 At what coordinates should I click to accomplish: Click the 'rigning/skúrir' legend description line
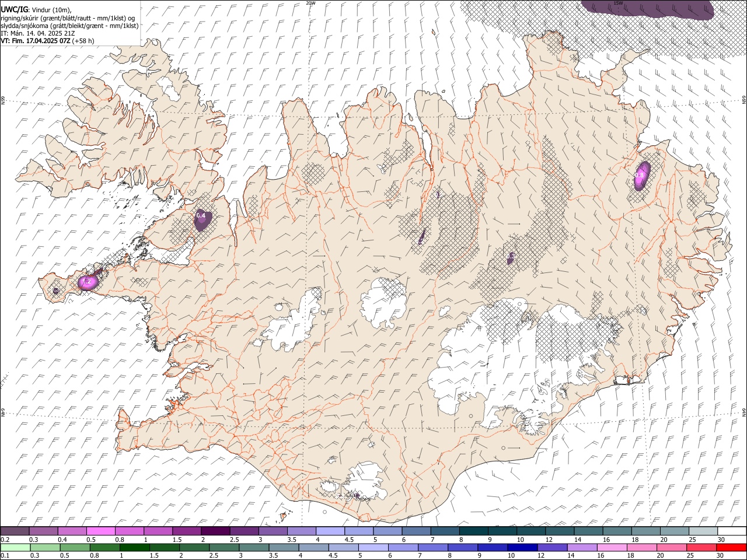(x=68, y=17)
